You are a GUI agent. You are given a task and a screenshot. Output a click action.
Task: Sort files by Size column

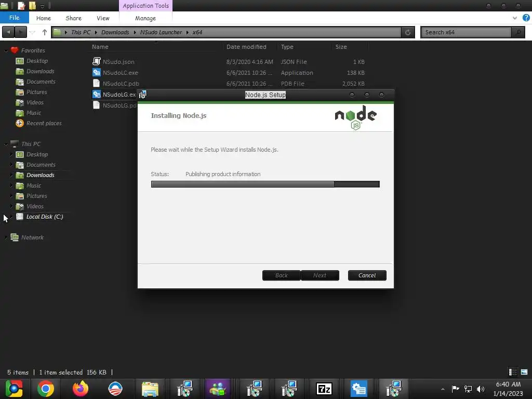[x=341, y=47]
